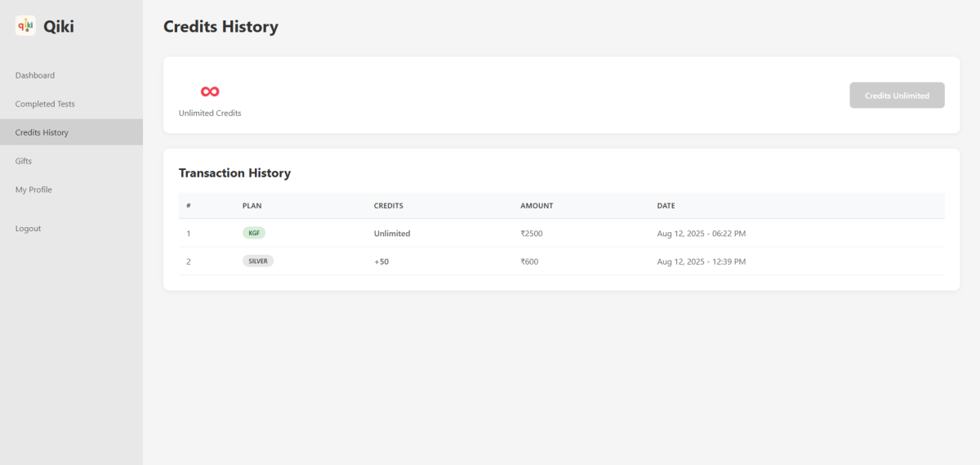The height and width of the screenshot is (465, 980).
Task: Go to Completed Tests in sidebar
Action: pos(45,104)
